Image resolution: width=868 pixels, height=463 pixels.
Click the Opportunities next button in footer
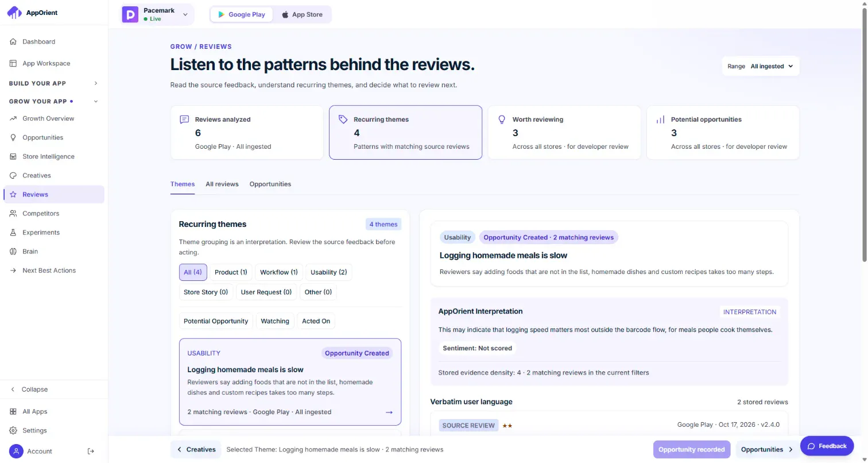tap(767, 449)
